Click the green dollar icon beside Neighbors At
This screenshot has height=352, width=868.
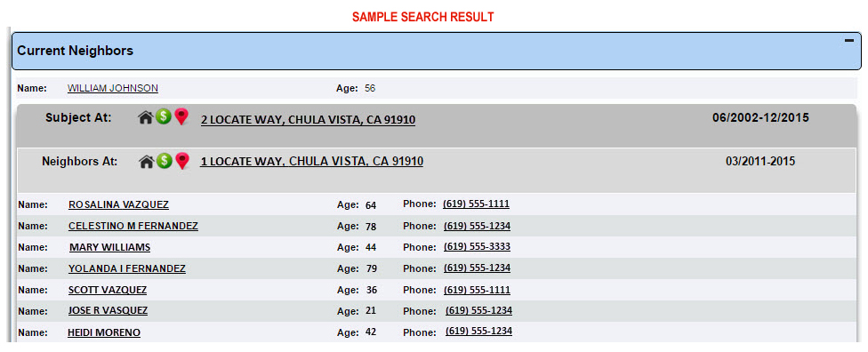click(x=163, y=161)
